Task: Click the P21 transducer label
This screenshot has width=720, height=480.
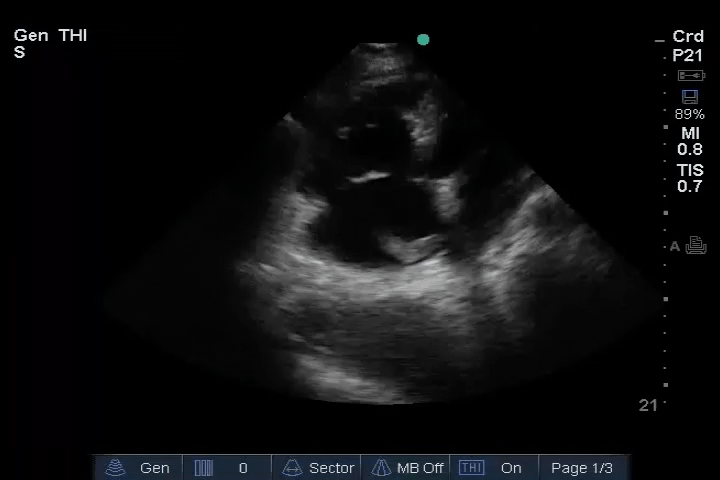Action: click(x=688, y=56)
